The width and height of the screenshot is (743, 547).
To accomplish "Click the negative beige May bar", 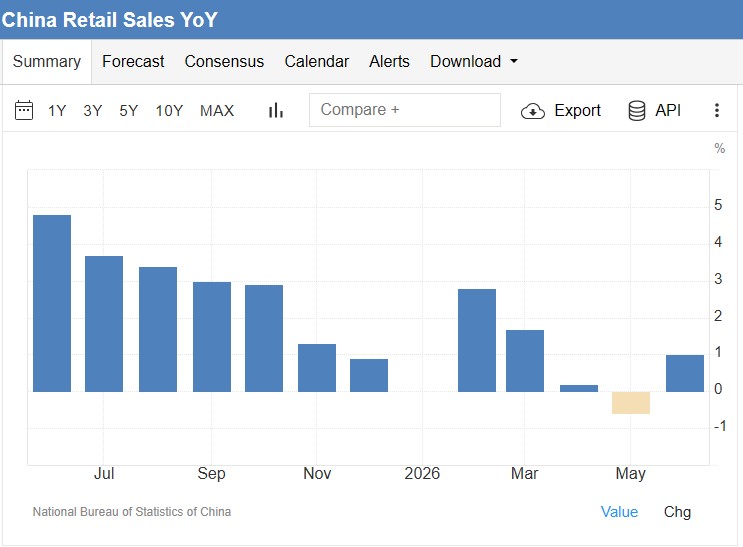I will coord(631,403).
